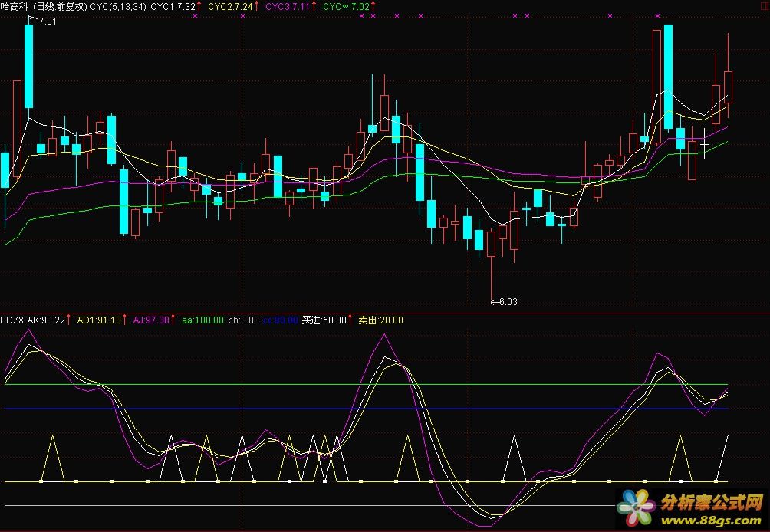Click the AK:93.22 indicator value
Screen dimensions: 770x532
46,320
